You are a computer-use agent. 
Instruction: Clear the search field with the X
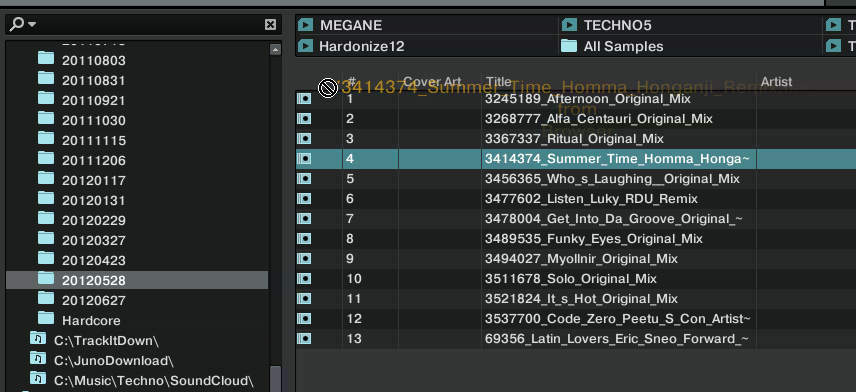pyautogui.click(x=270, y=25)
